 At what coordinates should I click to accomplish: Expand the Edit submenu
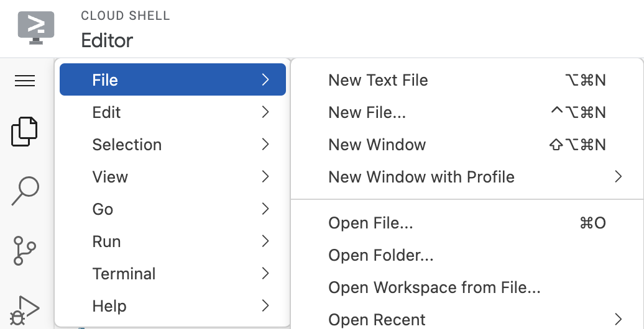point(172,112)
